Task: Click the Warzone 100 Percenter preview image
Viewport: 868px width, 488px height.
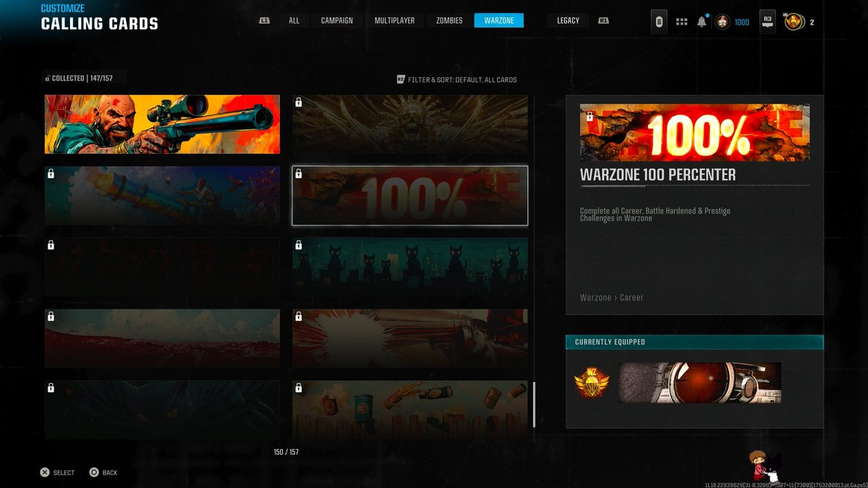Action: point(694,132)
